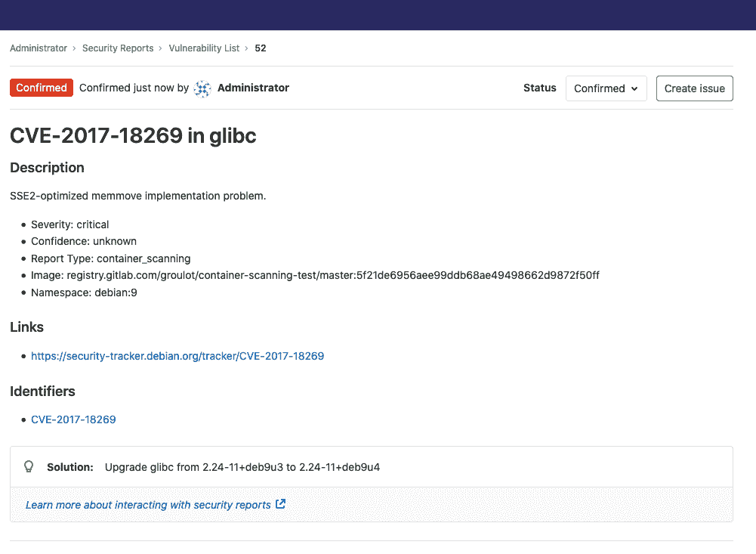The image size is (756, 554).
Task: Navigate to the Administrator breadcrumb
Action: click(x=38, y=48)
